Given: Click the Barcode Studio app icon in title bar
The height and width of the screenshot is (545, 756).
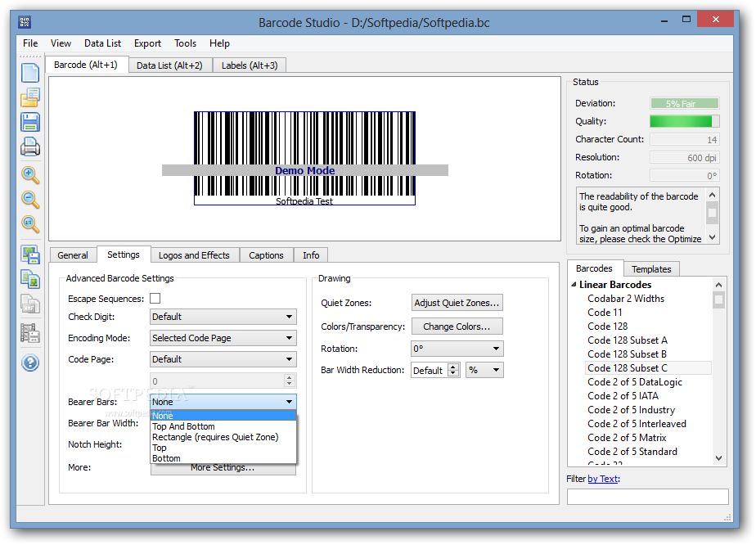Looking at the screenshot, I should pyautogui.click(x=25, y=22).
